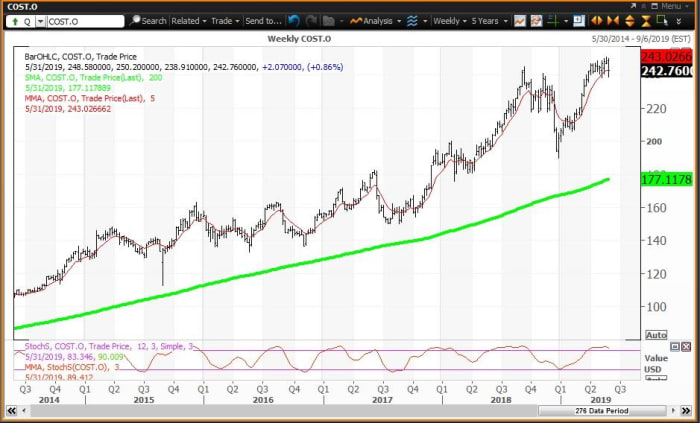
Task: Open the Weekly interval dropdown
Action: (x=450, y=21)
